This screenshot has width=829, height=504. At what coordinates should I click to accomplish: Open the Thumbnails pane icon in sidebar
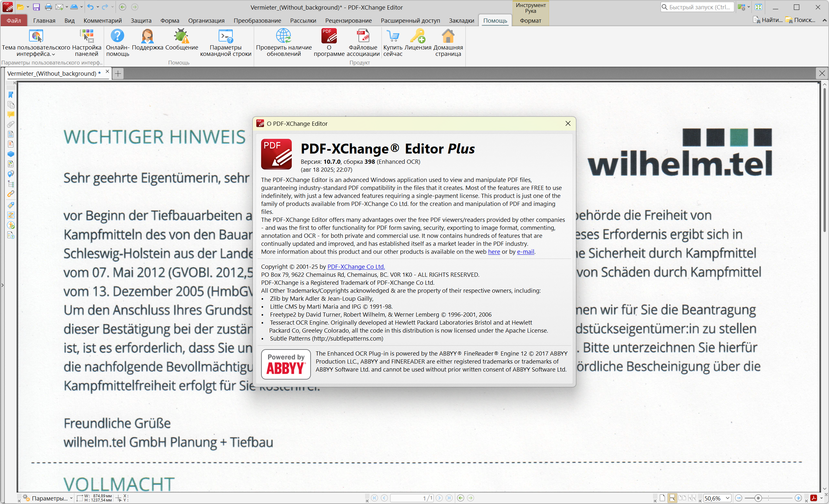click(11, 105)
